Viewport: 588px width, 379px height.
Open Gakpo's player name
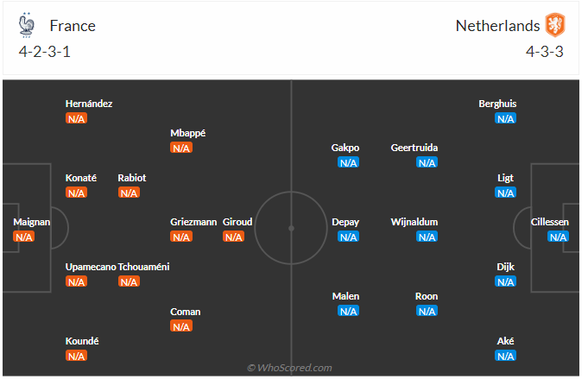click(345, 148)
